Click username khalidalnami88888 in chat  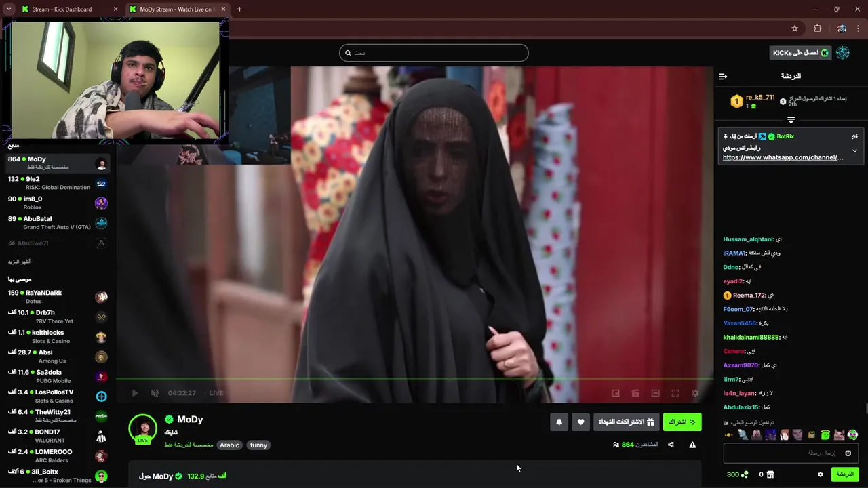tap(751, 338)
